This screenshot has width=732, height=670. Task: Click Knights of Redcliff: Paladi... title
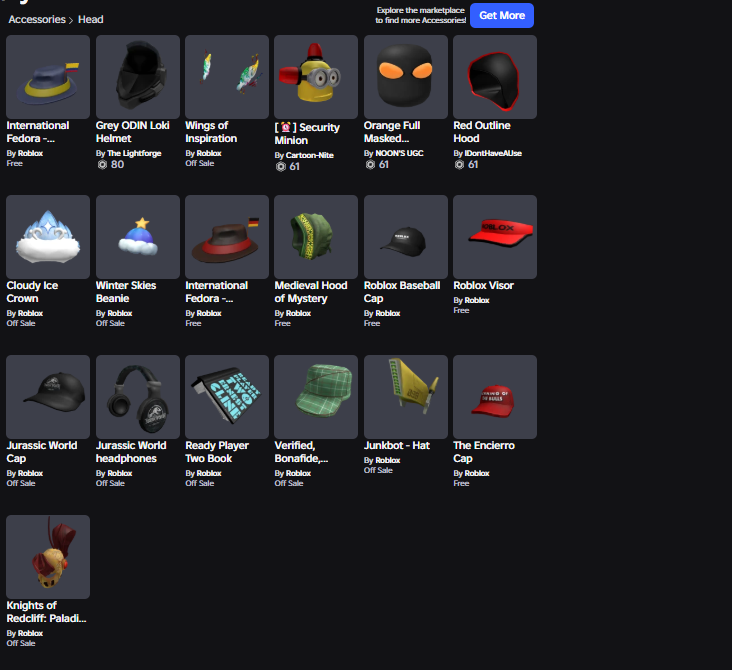click(47, 612)
